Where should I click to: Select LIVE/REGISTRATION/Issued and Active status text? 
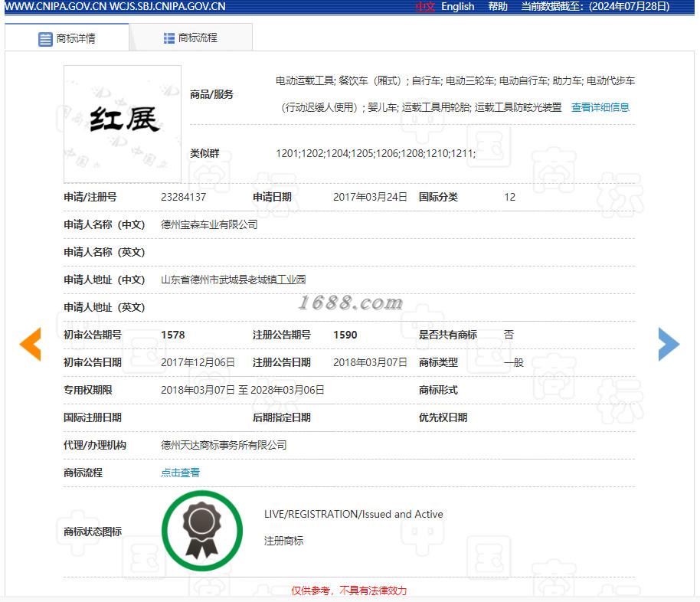coord(354,514)
